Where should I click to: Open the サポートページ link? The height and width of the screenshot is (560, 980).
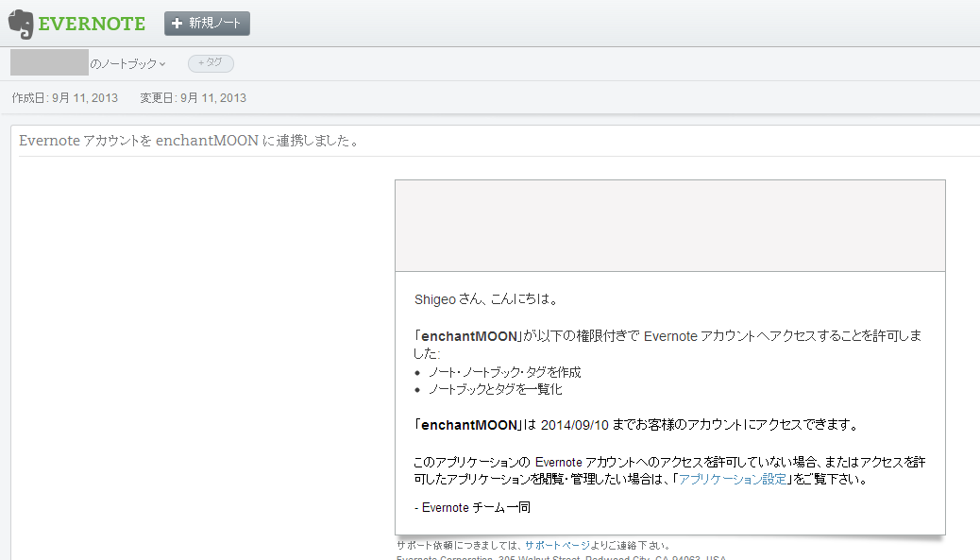pos(557,545)
